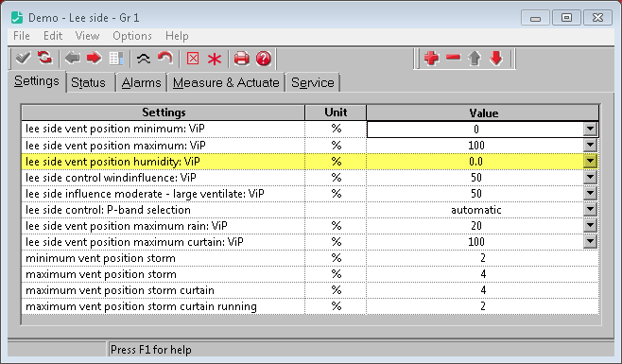Image resolution: width=622 pixels, height=364 pixels.
Task: Open dropdown for vent position maximum curtain
Action: (590, 241)
